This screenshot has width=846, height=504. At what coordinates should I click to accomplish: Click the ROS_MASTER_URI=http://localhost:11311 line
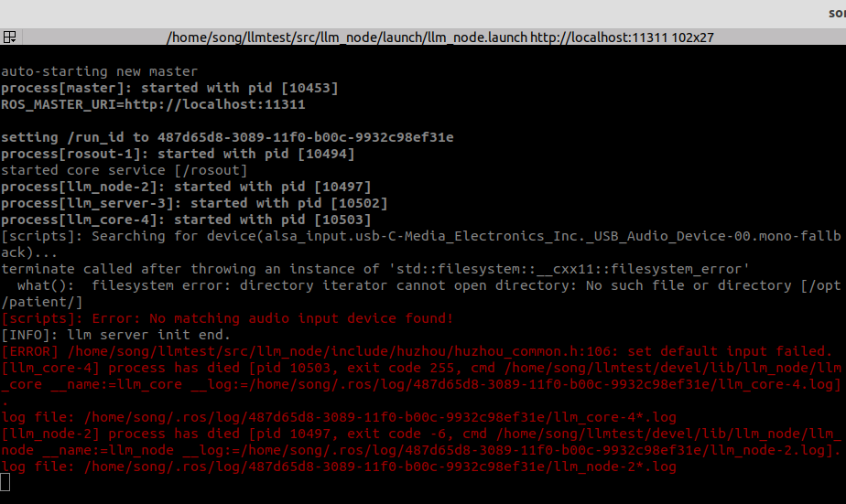(x=153, y=104)
